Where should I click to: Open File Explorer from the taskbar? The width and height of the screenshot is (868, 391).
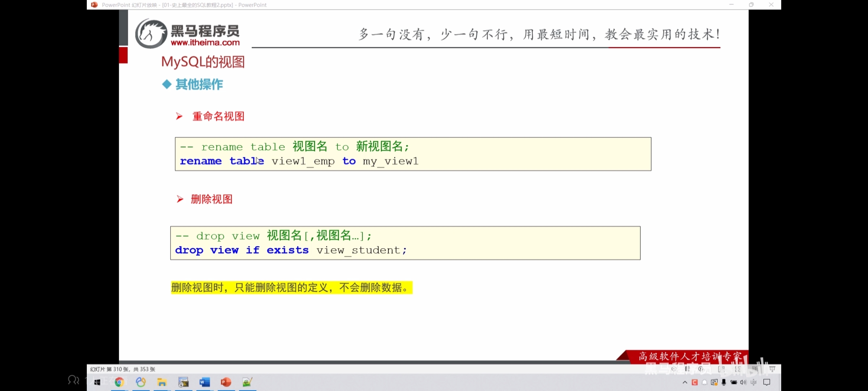tap(162, 382)
